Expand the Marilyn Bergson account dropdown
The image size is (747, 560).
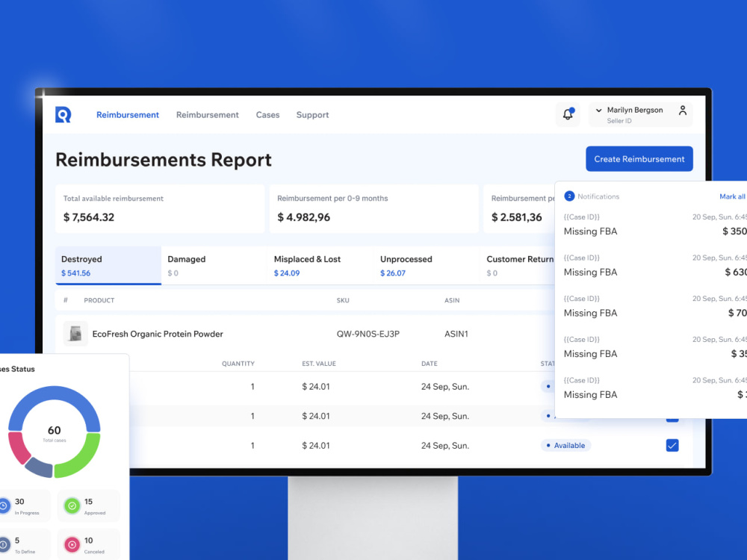pos(599,110)
